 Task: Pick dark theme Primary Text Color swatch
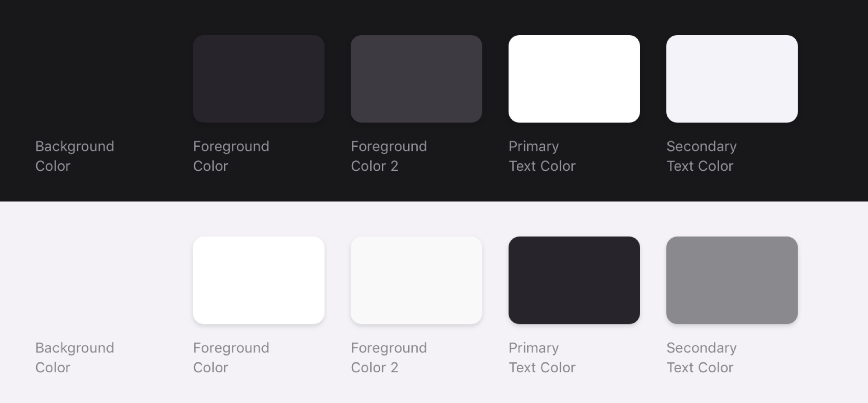pos(574,79)
